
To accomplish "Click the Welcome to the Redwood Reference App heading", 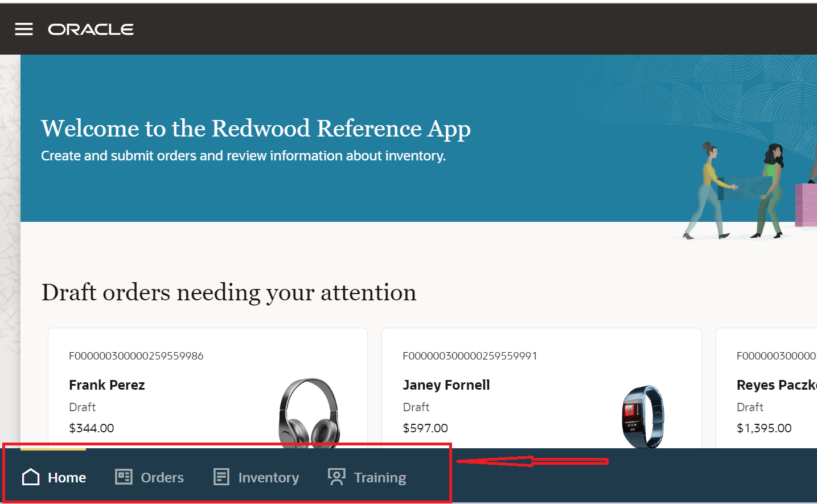I will (x=256, y=129).
